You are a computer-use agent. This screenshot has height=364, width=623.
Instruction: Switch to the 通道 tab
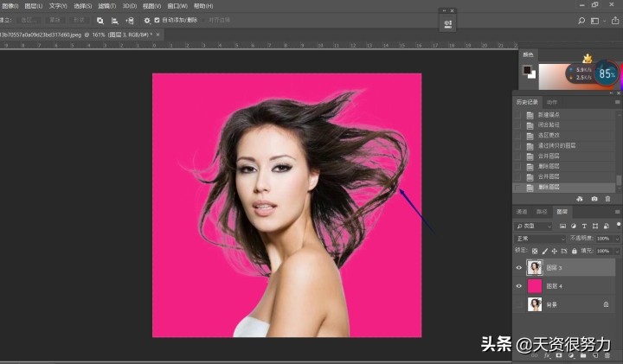[x=522, y=211]
